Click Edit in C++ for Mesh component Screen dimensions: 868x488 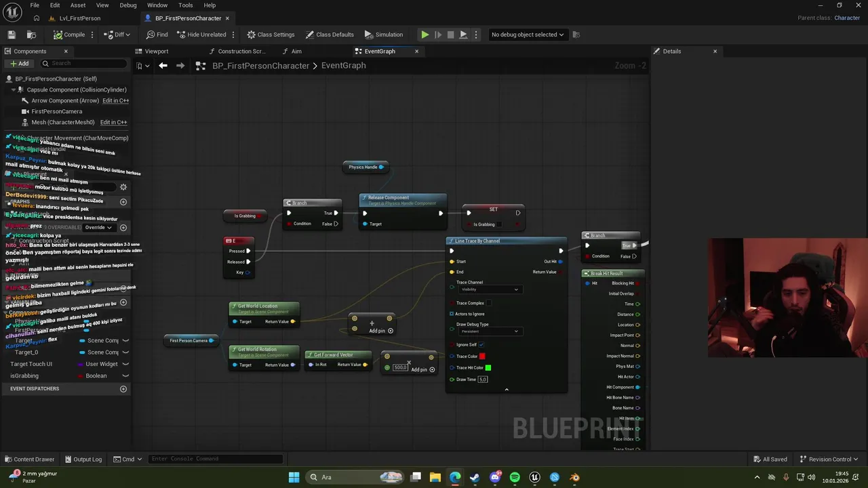113,122
